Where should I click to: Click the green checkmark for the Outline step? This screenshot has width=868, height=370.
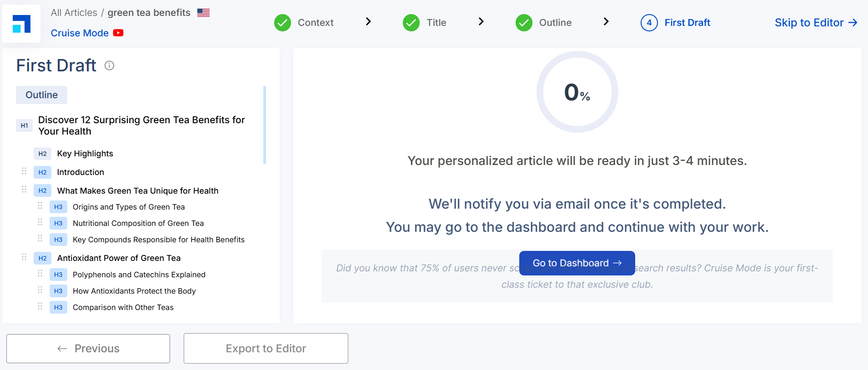click(x=524, y=22)
